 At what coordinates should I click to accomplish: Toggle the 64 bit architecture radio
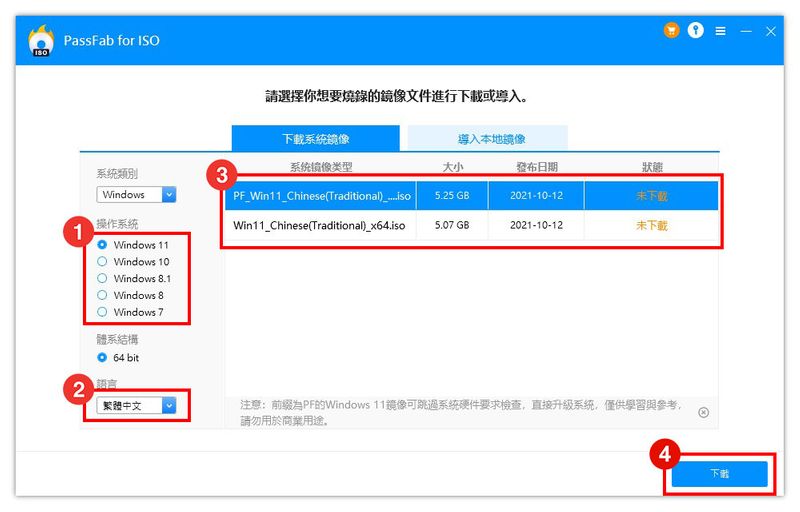click(102, 357)
